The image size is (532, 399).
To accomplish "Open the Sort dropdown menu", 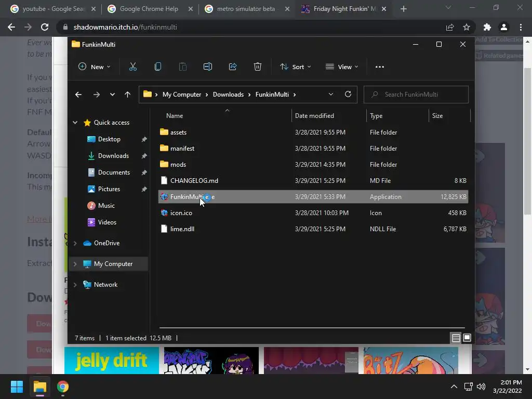I will tap(295, 67).
